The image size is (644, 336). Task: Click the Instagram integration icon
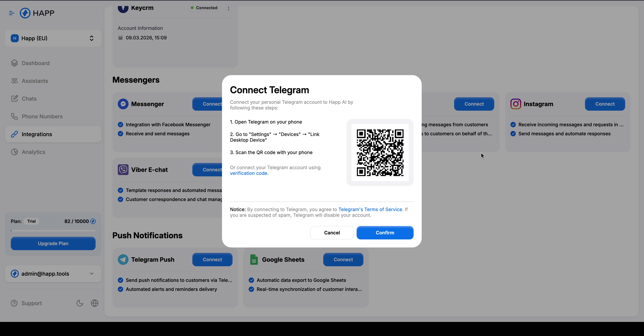pos(515,104)
